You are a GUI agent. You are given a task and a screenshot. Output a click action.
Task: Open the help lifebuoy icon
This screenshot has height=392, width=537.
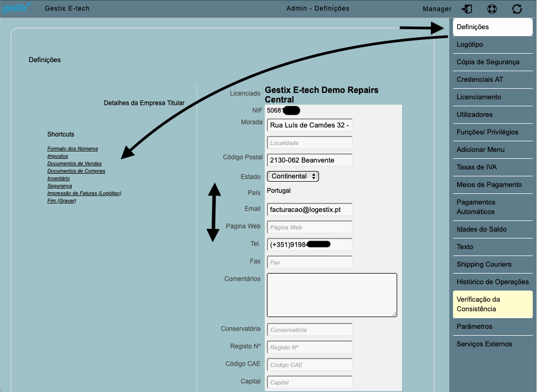(x=492, y=9)
